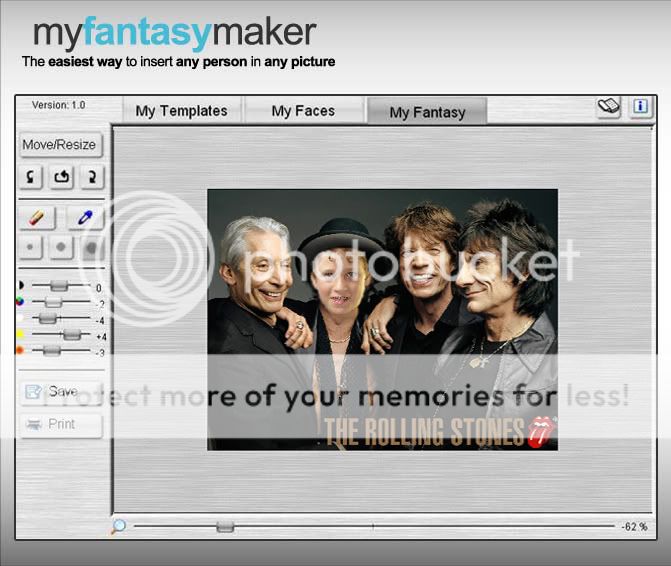Viewport: 671px width, 566px height.
Task: Move the zoom slider handle
Action: (x=225, y=527)
